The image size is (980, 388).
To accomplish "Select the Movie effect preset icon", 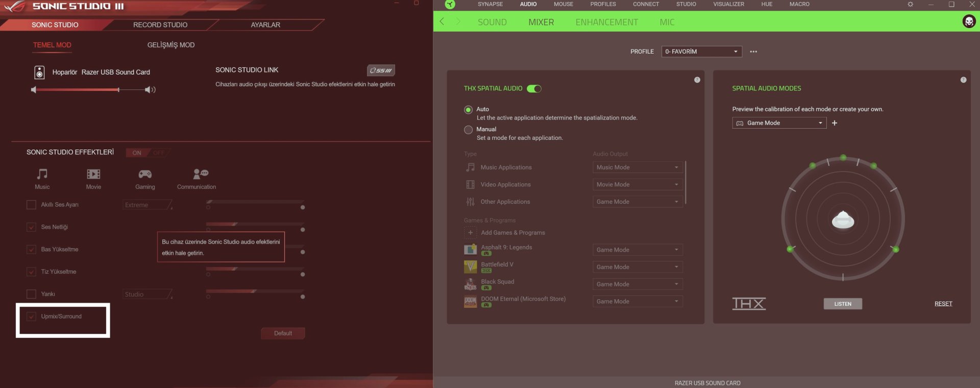I will pos(93,174).
